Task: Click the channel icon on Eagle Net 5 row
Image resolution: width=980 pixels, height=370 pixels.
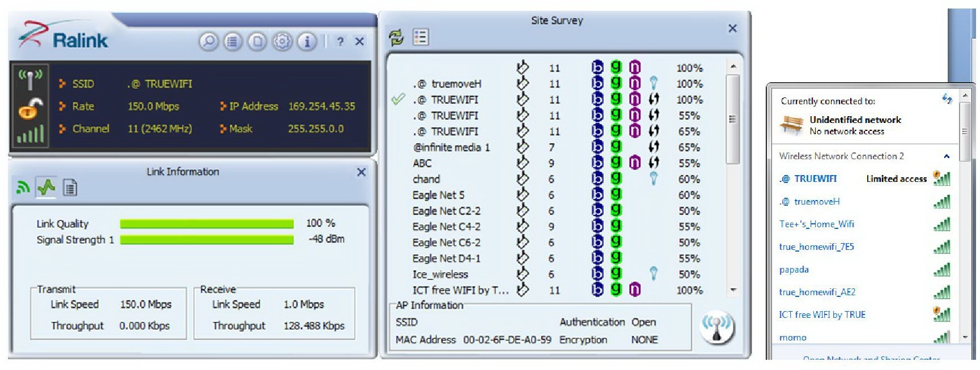Action: pyautogui.click(x=523, y=195)
